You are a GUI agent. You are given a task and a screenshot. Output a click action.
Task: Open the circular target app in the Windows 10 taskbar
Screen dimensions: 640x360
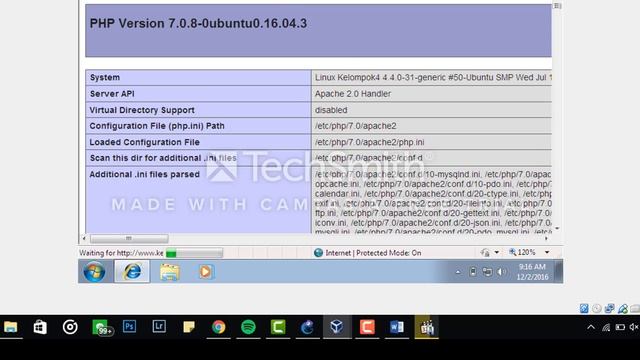[70, 327]
